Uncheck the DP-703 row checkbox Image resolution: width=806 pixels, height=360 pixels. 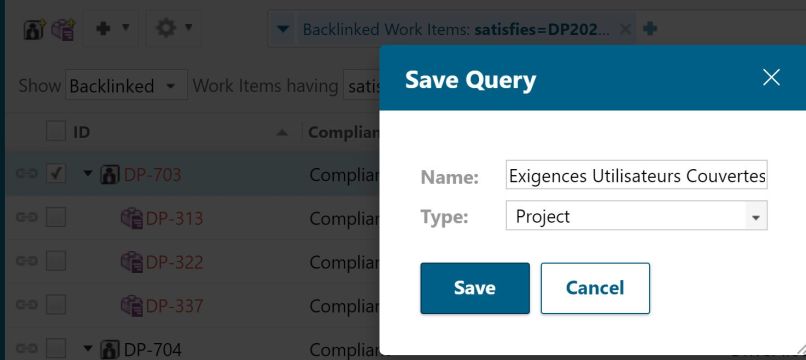click(x=56, y=174)
